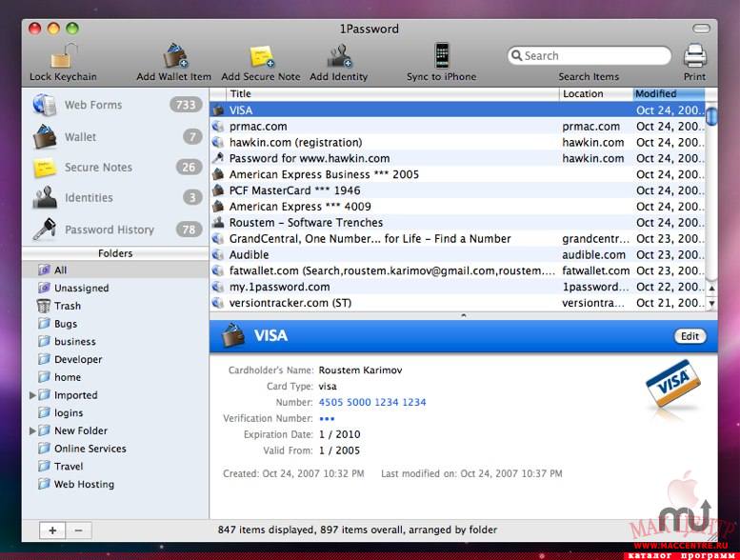Select PCF MasterCard *** 1946 row
The height and width of the screenshot is (560, 740).
click(x=457, y=190)
